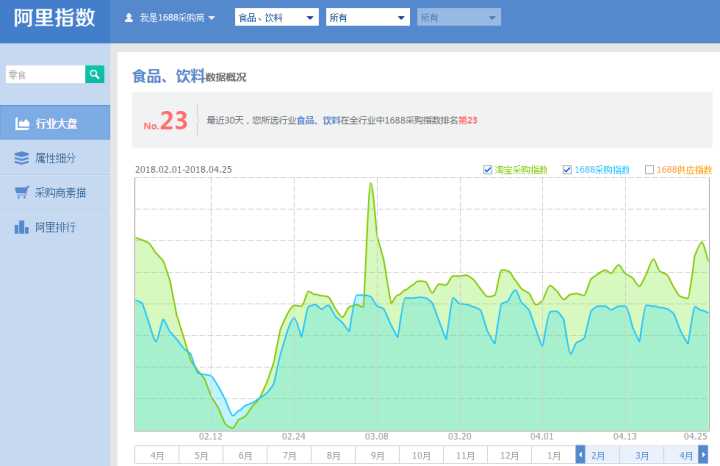The height and width of the screenshot is (466, 720).
Task: Uncheck the 淘宝采购指数 checkbox
Action: [487, 169]
